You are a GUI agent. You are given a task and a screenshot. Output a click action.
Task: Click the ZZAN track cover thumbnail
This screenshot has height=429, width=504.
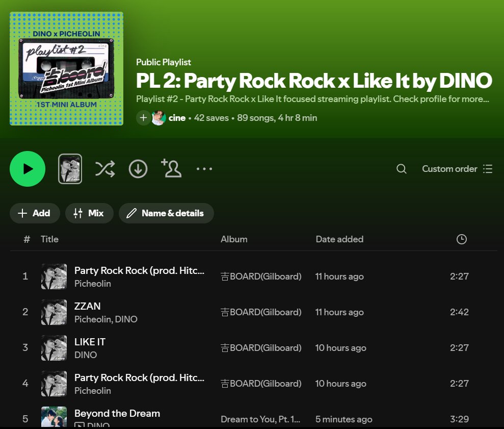54,312
